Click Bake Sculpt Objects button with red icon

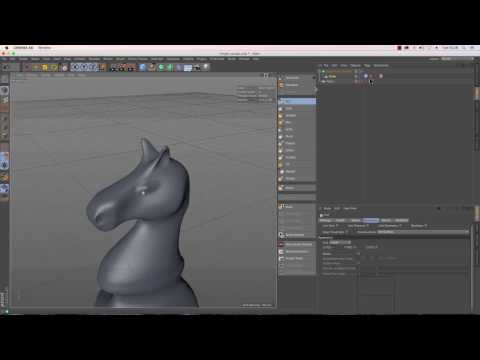pyautogui.click(x=297, y=244)
